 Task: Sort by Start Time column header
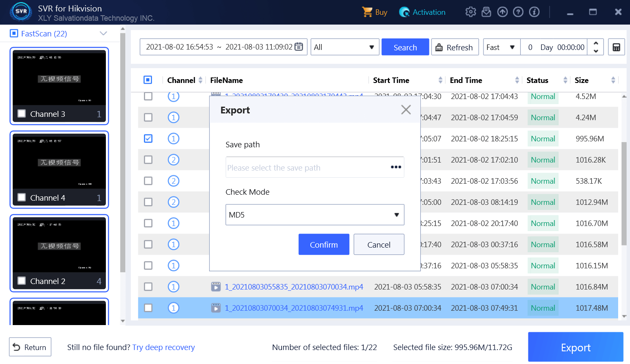pyautogui.click(x=391, y=80)
